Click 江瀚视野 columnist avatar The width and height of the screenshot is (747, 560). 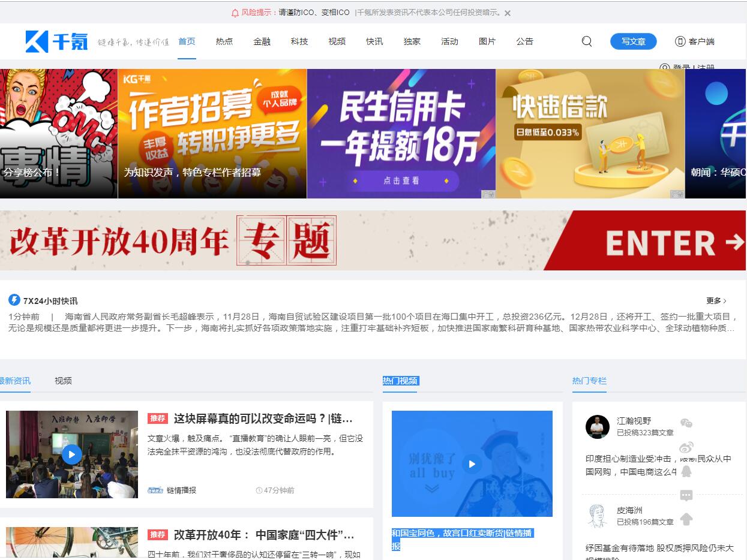pos(598,426)
